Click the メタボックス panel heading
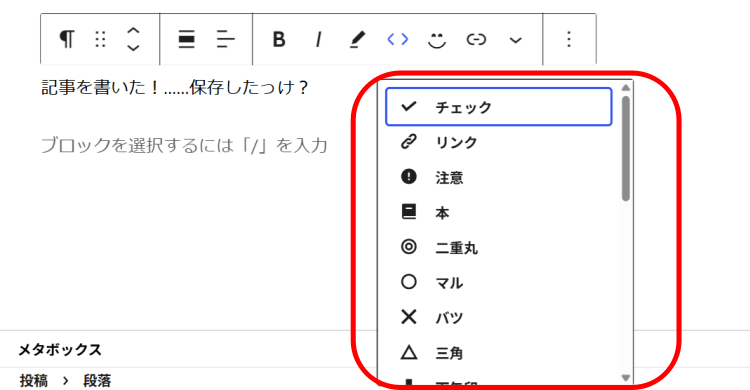Screen dimensions: 750x390 tap(60, 350)
